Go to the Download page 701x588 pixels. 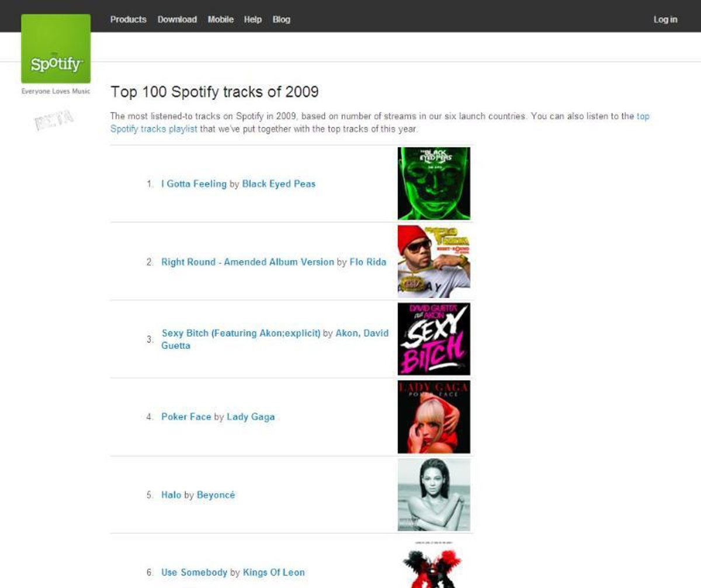point(177,19)
